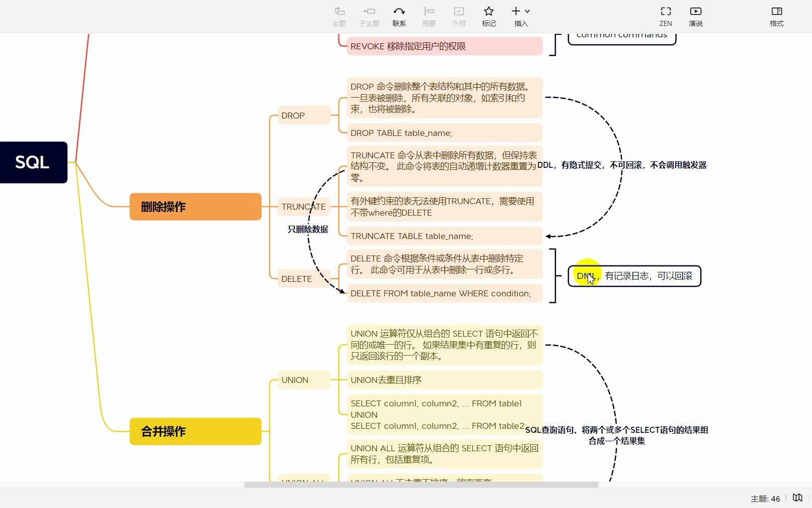
Task: Select the 删除操作 topic node
Action: (196, 207)
